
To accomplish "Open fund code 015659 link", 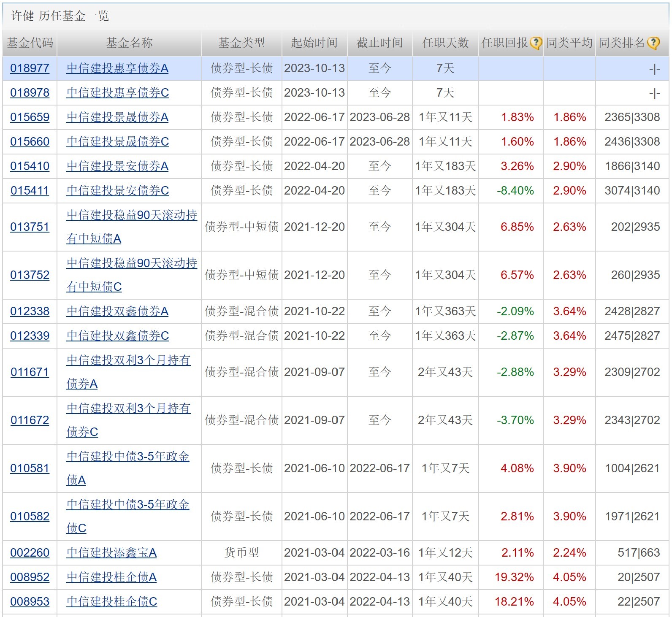I will 30,117.
